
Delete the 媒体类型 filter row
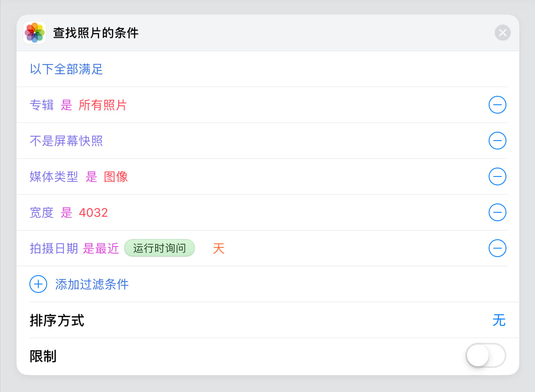497,176
